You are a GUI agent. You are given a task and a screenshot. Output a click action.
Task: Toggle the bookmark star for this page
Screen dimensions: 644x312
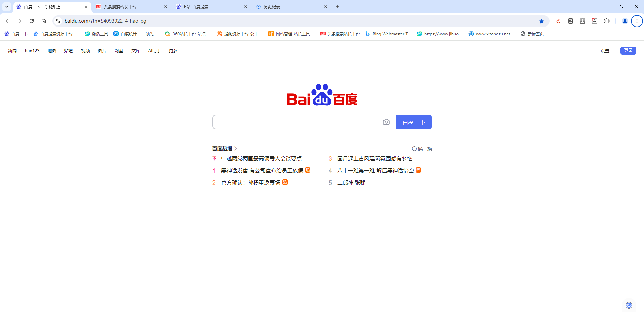point(542,21)
